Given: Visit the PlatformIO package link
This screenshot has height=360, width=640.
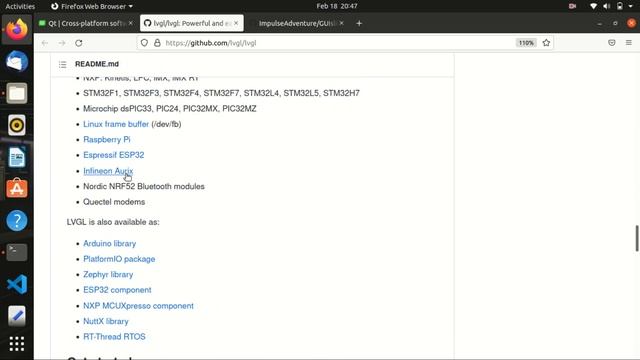Looking at the screenshot, I should [x=119, y=259].
